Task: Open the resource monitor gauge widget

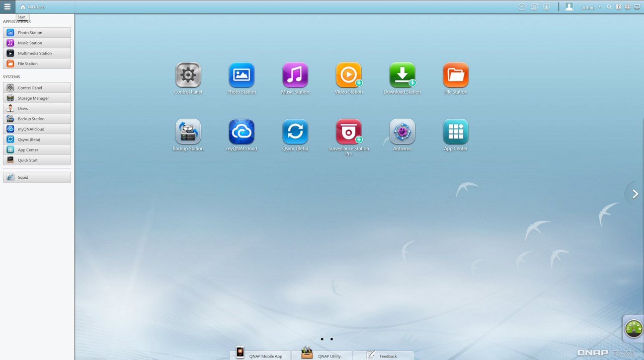Action: tap(633, 328)
